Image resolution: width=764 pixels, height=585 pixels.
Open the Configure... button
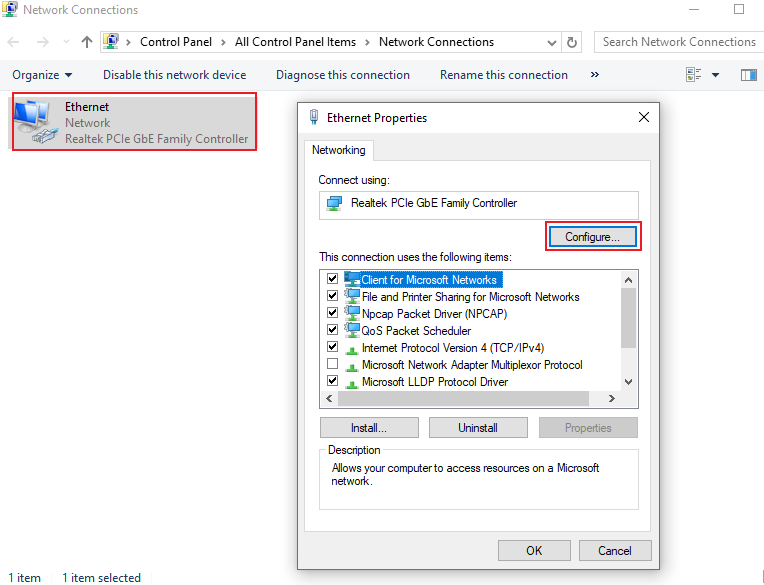pos(592,237)
